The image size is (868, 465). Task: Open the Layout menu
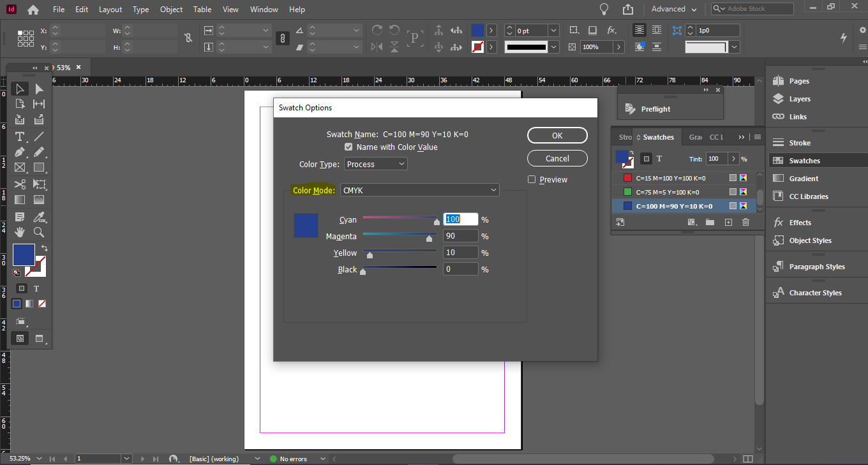point(110,10)
